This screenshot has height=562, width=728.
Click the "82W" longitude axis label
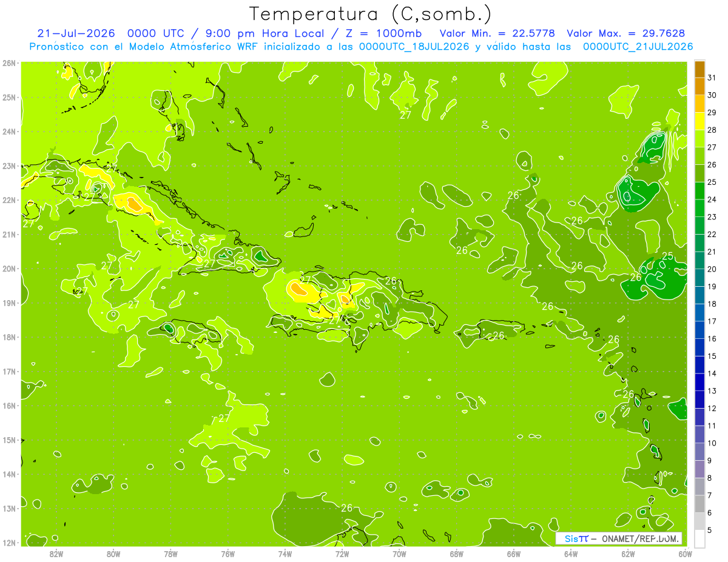tap(56, 554)
